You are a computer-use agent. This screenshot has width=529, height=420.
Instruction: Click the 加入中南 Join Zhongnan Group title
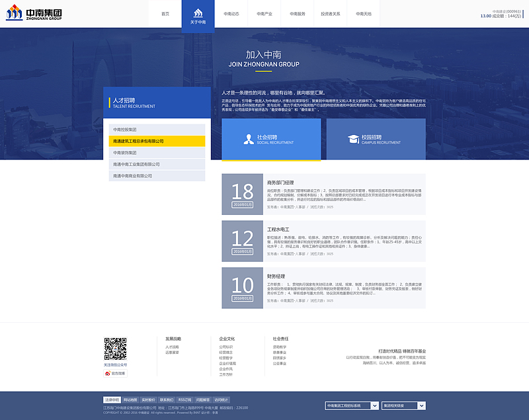click(263, 59)
